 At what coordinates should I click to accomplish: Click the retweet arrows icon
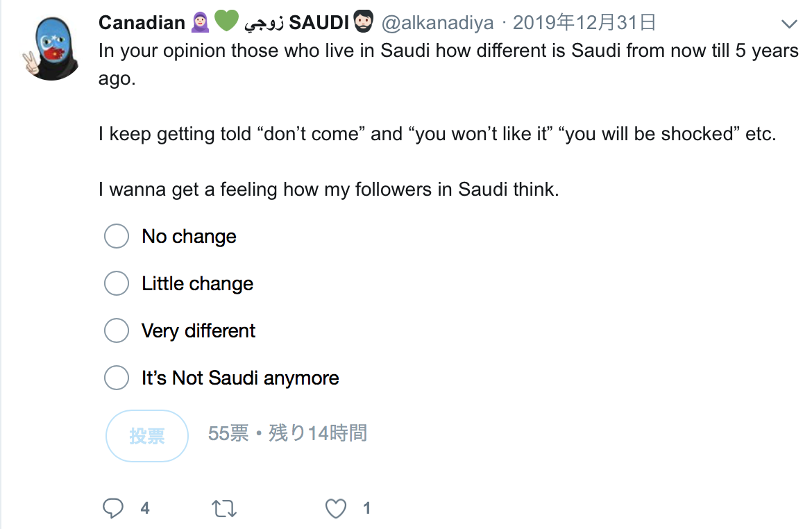coord(223,509)
